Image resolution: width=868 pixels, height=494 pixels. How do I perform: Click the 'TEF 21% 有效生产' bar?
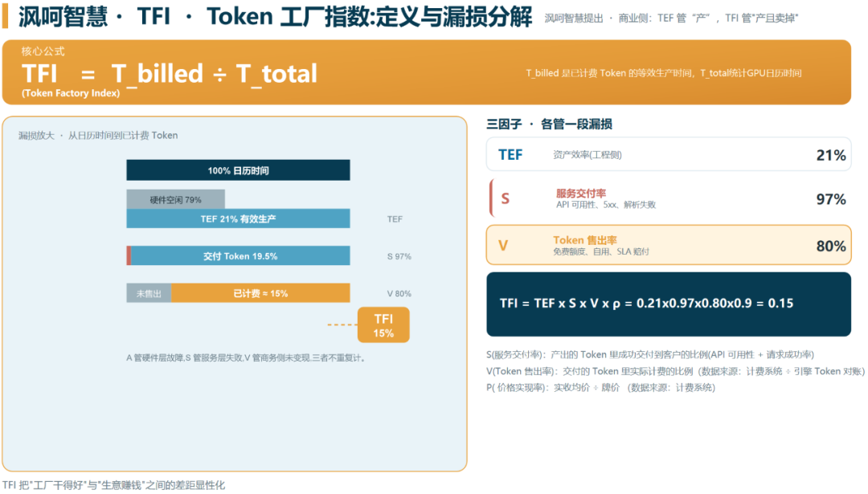point(238,218)
